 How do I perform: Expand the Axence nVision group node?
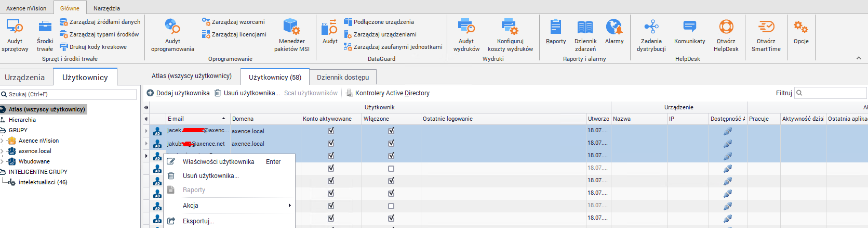click(x=3, y=141)
